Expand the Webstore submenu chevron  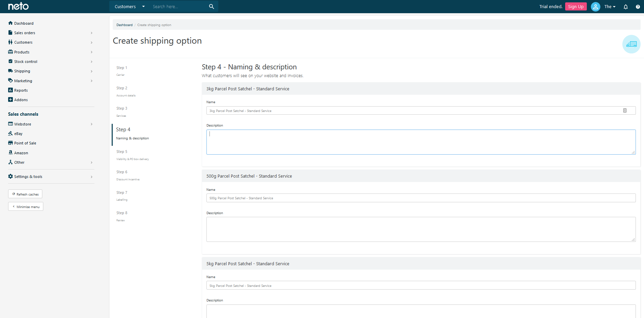pos(91,124)
